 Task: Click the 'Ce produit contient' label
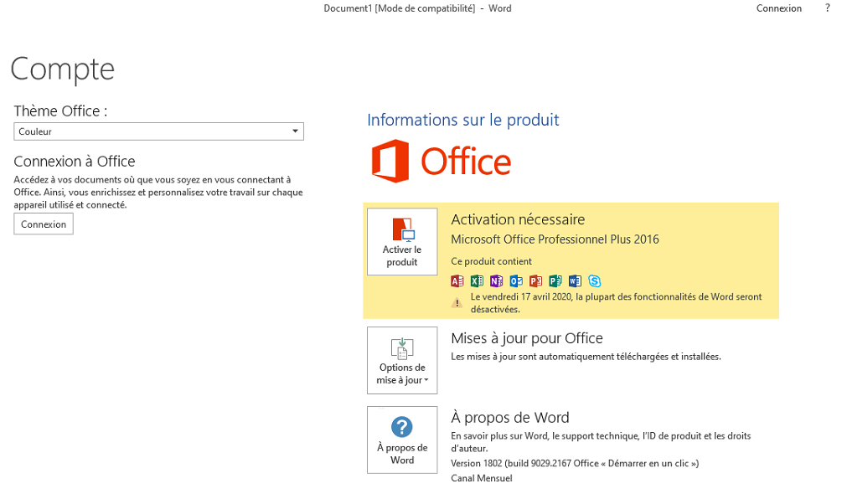[491, 261]
